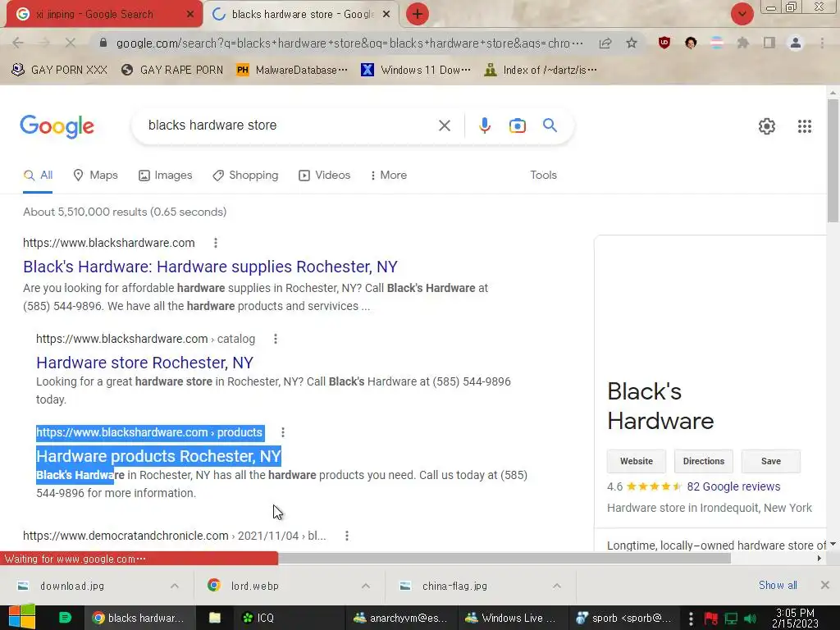Viewport: 840px width, 630px height.
Task: Stop loading the page
Action: coord(71,43)
